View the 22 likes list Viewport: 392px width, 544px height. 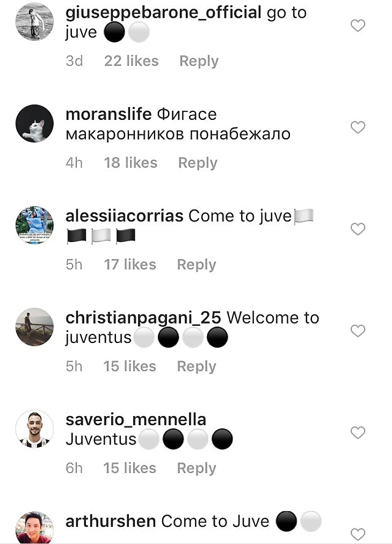pyautogui.click(x=132, y=61)
